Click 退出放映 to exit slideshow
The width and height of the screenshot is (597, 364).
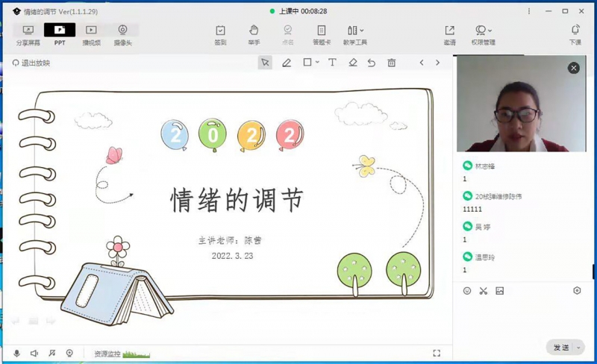tap(31, 63)
